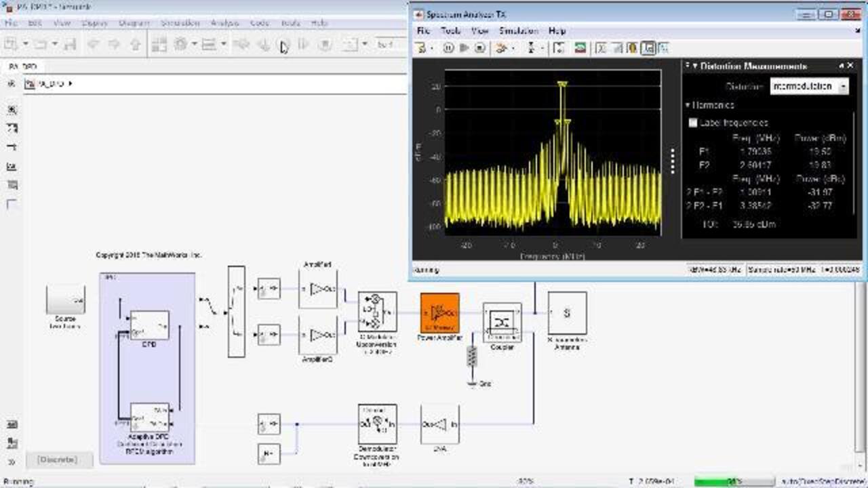Open the Simulation menu in Simulink

point(180,22)
